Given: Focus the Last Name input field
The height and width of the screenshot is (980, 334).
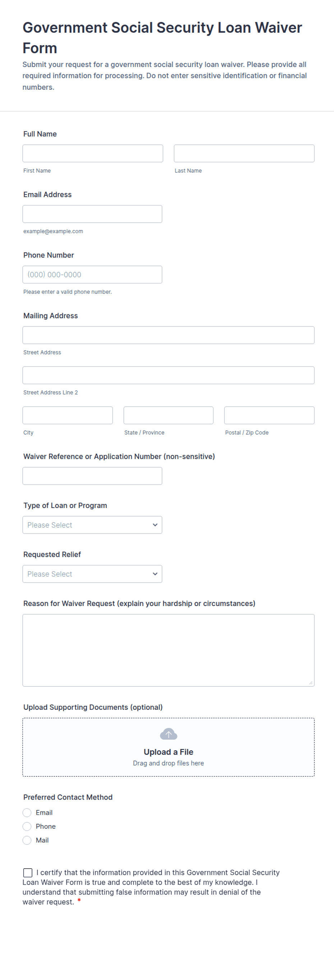Looking at the screenshot, I should [244, 153].
